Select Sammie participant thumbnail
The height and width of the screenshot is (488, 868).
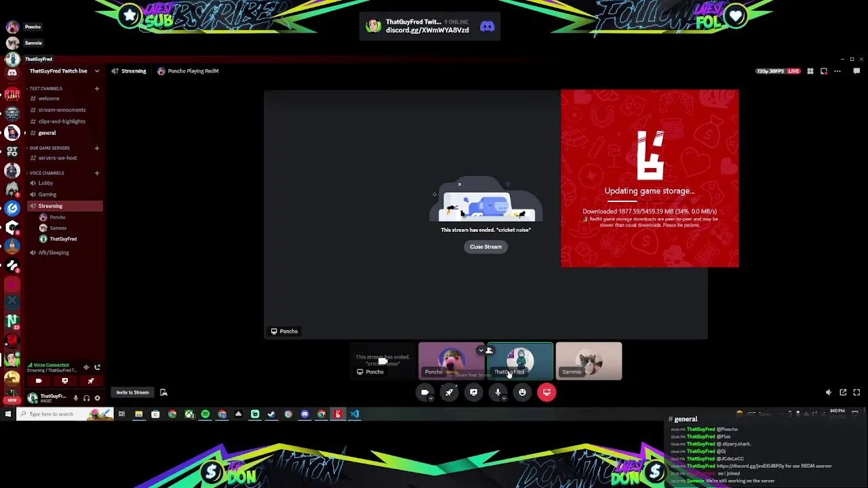click(589, 361)
